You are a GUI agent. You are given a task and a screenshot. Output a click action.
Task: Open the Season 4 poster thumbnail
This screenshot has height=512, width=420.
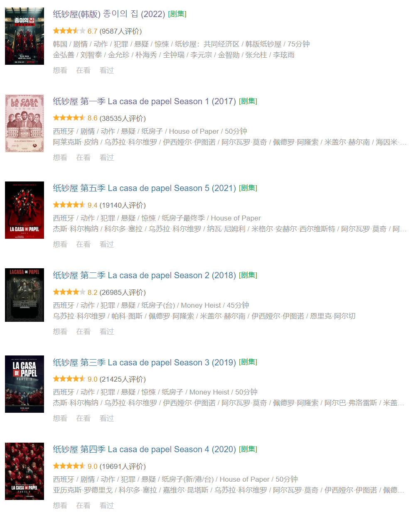(25, 471)
